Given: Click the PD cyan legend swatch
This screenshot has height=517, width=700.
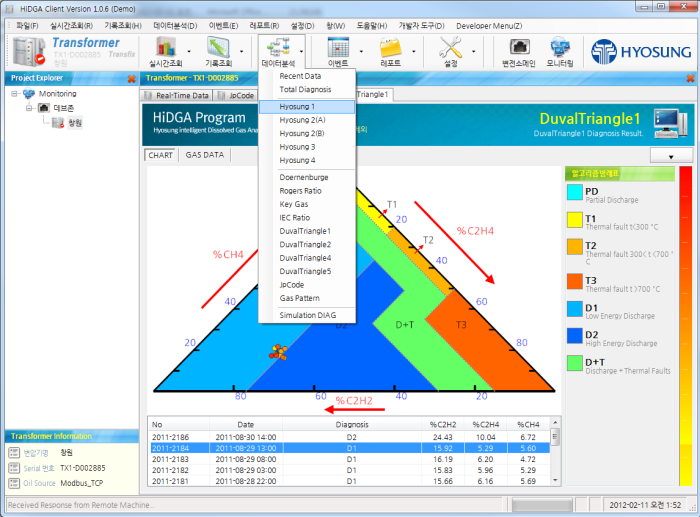Looking at the screenshot, I should 575,192.
